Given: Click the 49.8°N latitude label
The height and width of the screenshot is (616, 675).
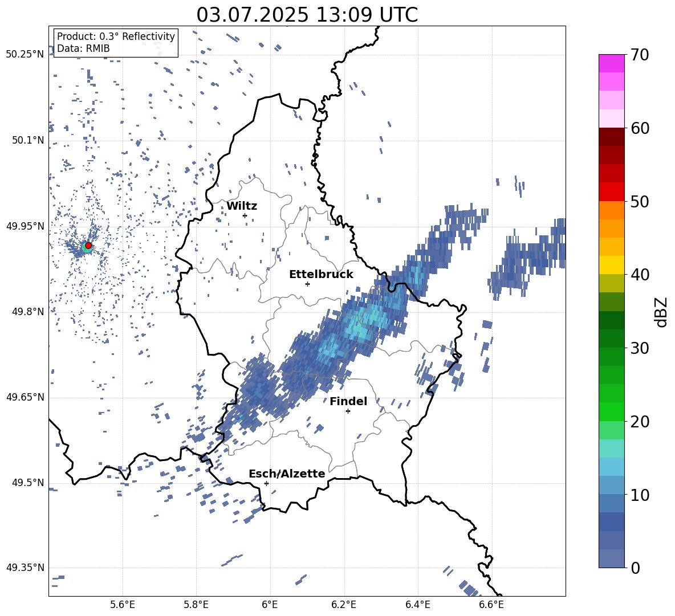Looking at the screenshot, I should 27,312.
